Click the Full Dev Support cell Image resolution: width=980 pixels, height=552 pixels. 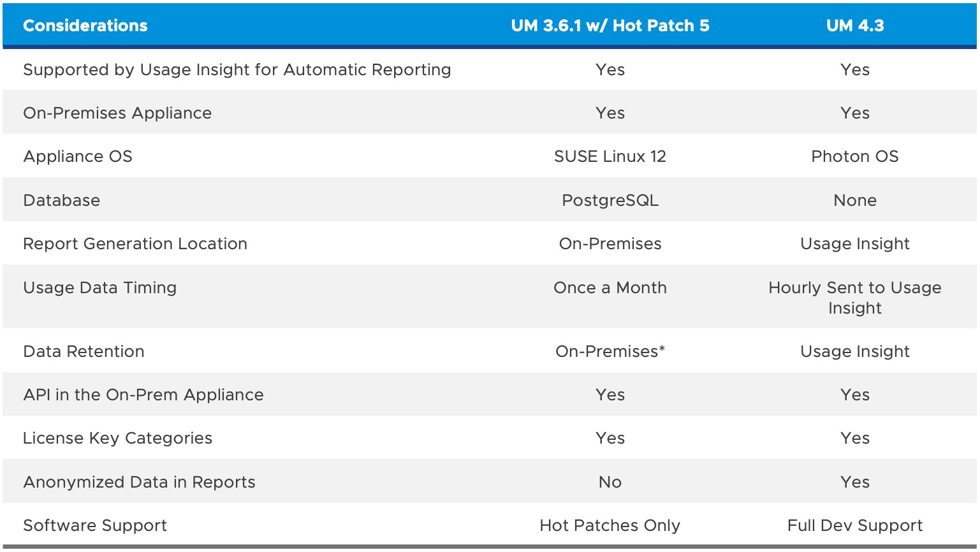854,525
